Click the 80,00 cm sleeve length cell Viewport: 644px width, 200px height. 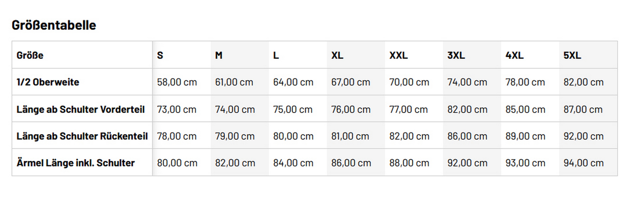tap(177, 163)
